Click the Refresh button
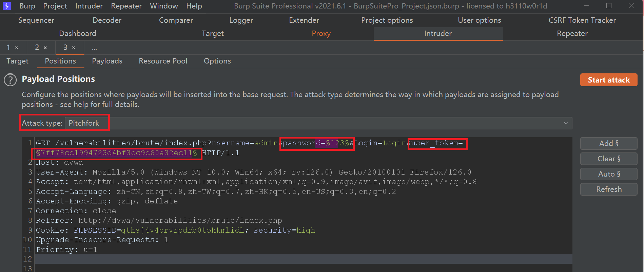The height and width of the screenshot is (272, 644). (x=609, y=189)
